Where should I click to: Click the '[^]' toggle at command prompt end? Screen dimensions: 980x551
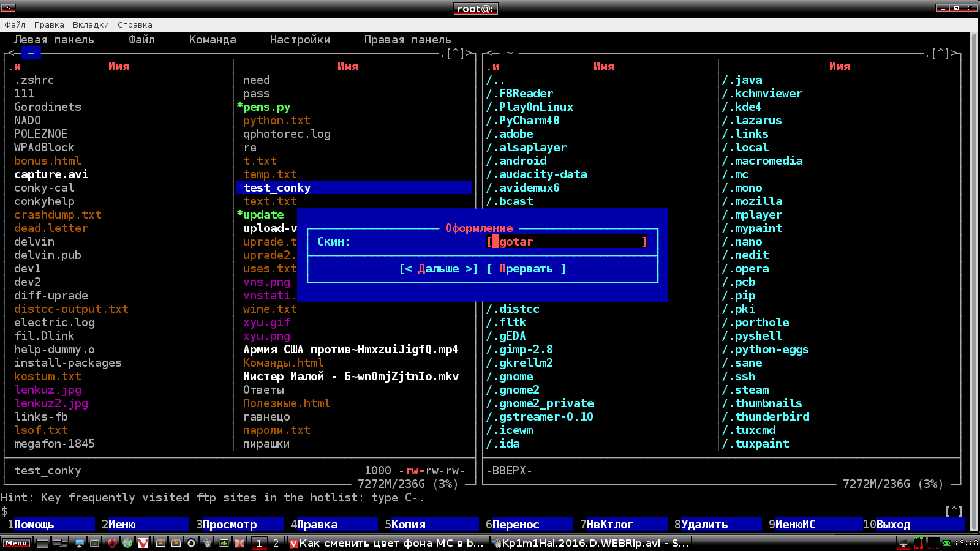click(954, 511)
